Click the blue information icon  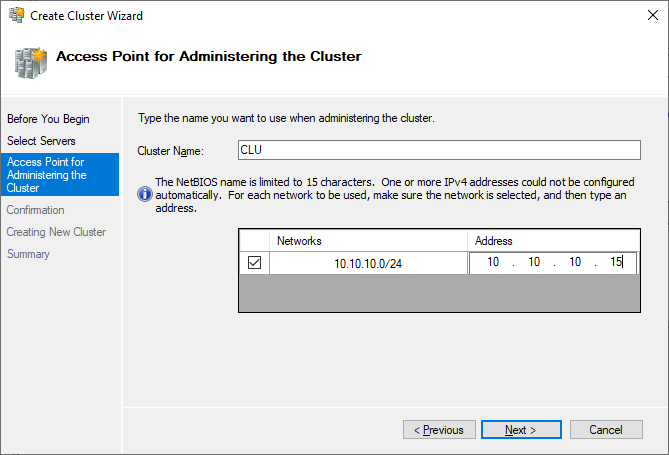click(x=145, y=194)
